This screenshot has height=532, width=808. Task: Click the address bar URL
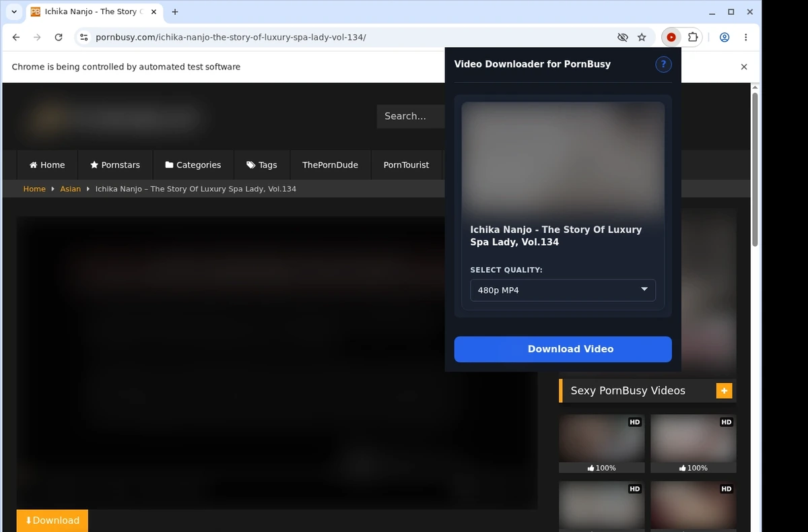(x=231, y=38)
